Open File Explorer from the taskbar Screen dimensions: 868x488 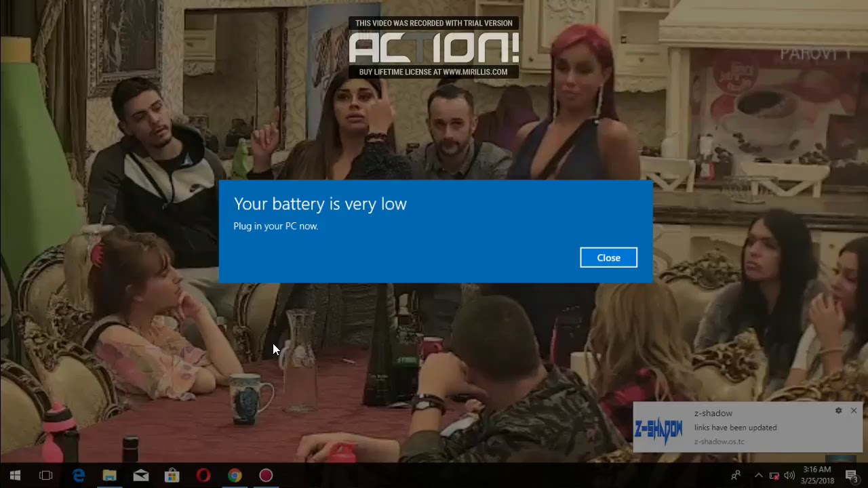(109, 475)
